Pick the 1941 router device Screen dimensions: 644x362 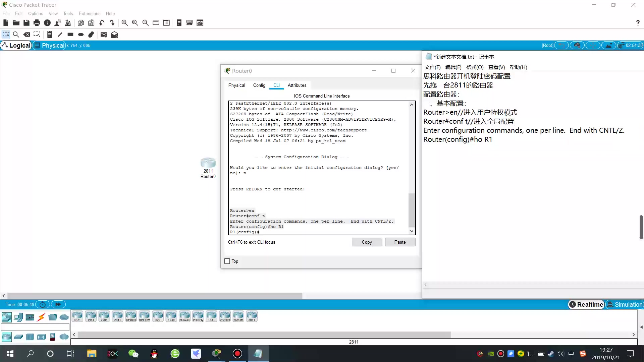tap(91, 316)
